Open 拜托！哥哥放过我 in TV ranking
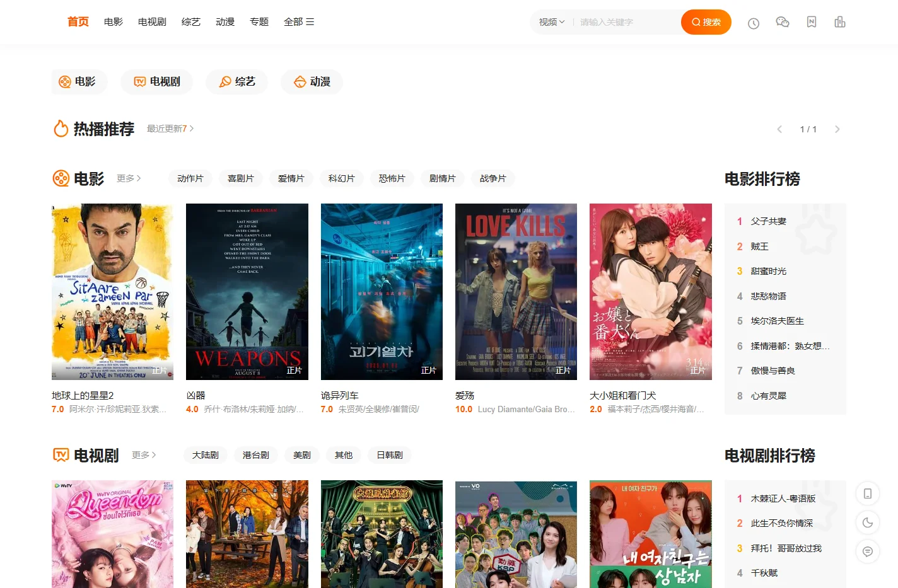The height and width of the screenshot is (588, 898). 786,548
